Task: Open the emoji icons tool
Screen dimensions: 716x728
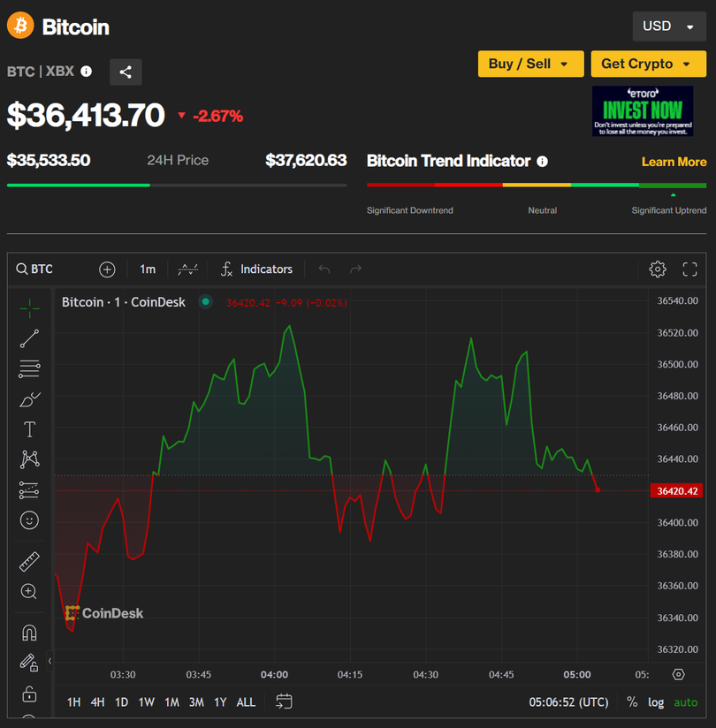Action: (29, 520)
